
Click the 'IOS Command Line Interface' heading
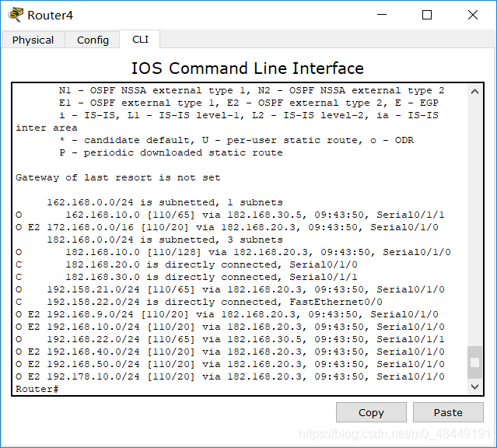(247, 68)
